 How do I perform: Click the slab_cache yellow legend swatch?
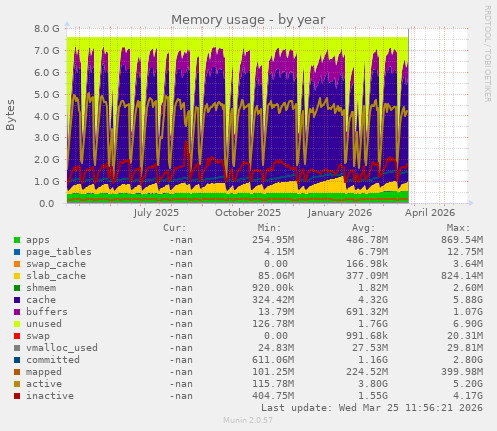point(17,276)
